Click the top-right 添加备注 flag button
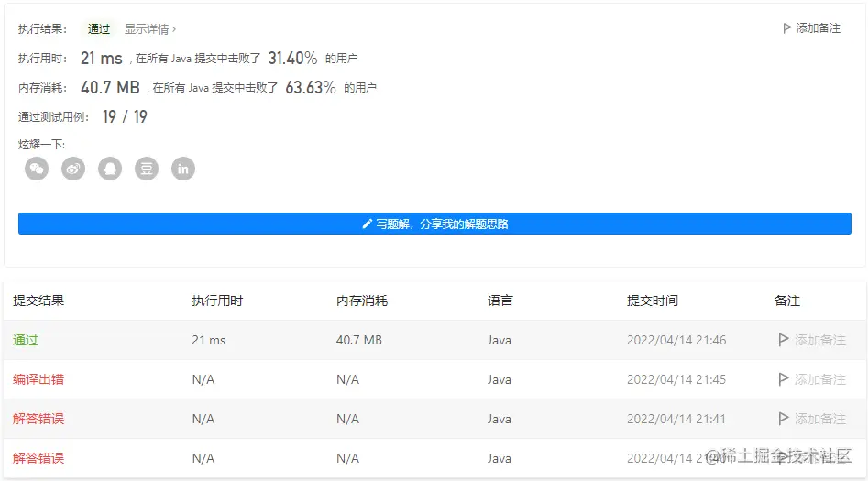868x481 pixels. (x=811, y=28)
